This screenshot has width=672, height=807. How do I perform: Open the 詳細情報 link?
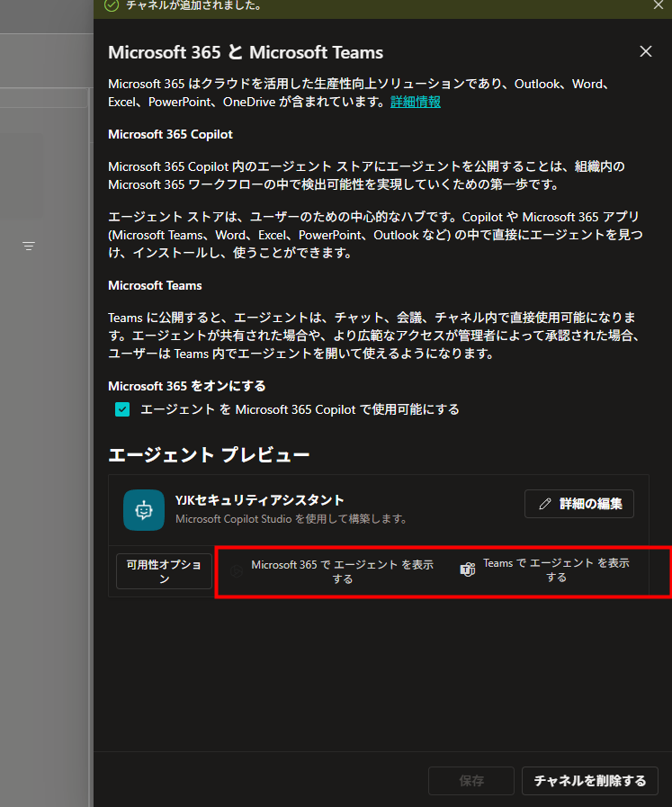(x=416, y=102)
